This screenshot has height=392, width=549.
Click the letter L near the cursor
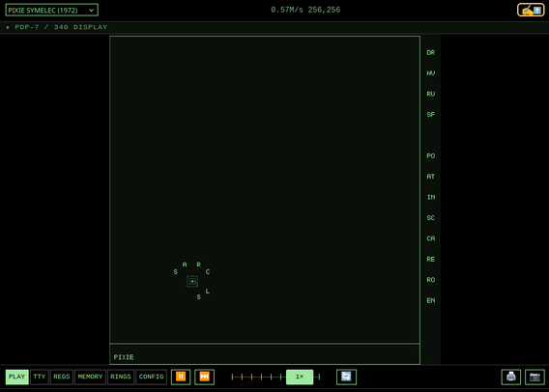coord(208,291)
